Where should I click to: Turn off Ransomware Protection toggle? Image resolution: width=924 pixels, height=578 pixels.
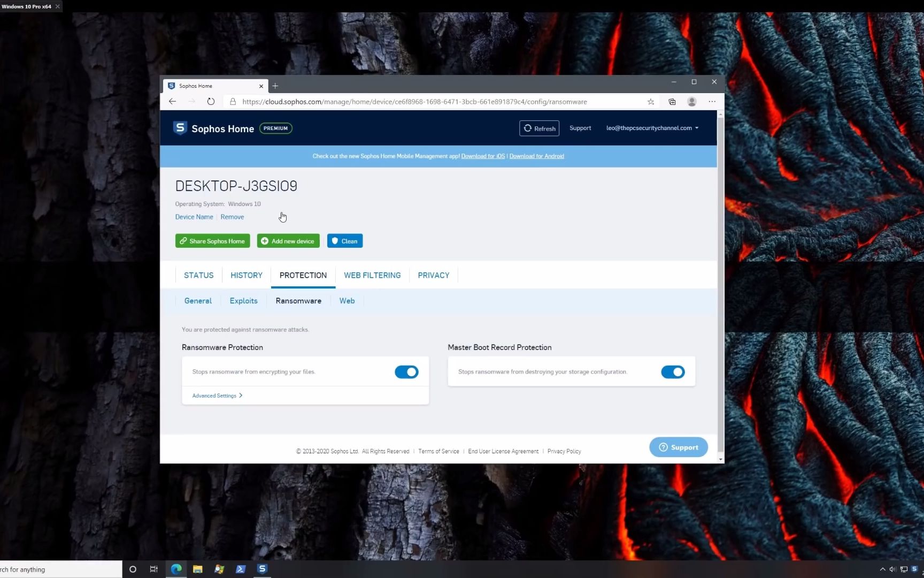pos(406,372)
